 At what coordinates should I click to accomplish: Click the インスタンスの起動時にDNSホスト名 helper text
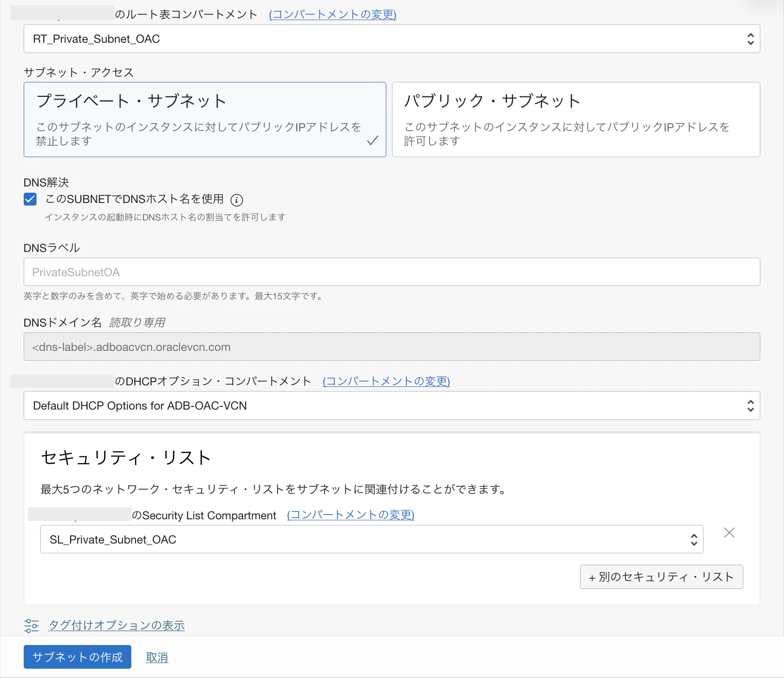click(x=165, y=217)
